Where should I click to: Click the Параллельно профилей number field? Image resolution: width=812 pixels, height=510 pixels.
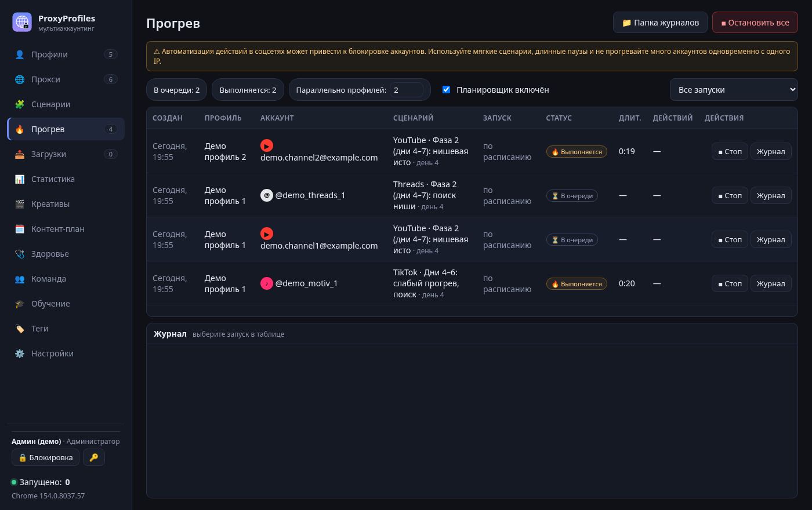[407, 90]
